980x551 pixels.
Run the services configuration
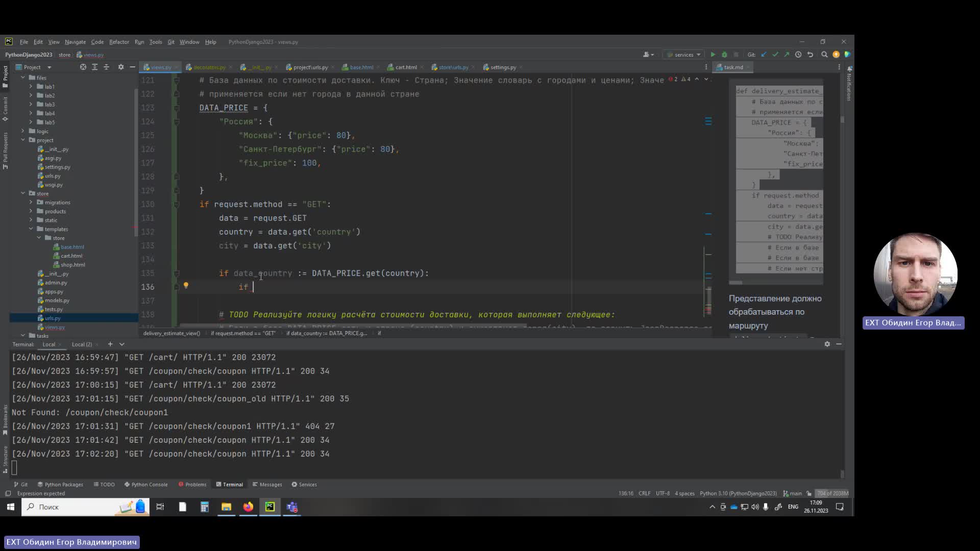click(713, 55)
